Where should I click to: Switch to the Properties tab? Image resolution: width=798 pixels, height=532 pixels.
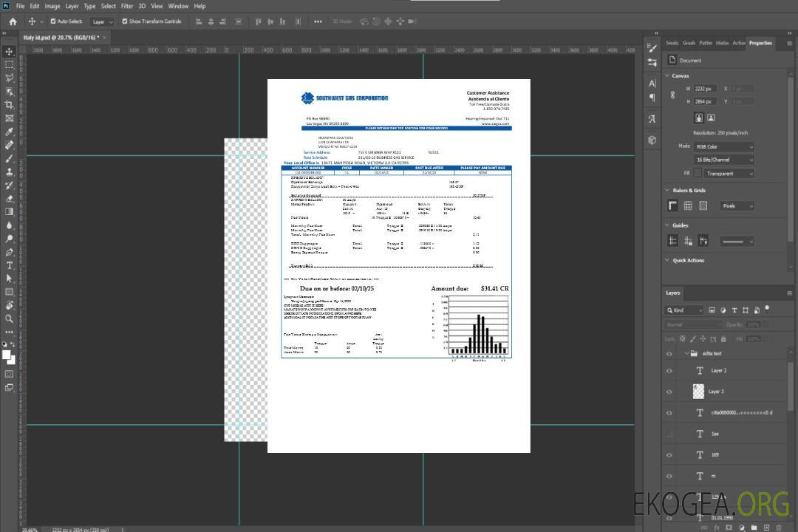(760, 43)
